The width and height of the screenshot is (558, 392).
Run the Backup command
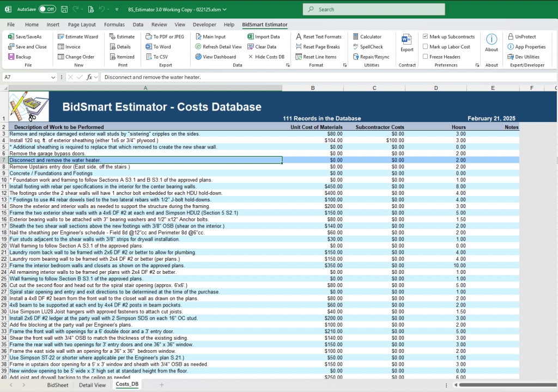pos(20,57)
